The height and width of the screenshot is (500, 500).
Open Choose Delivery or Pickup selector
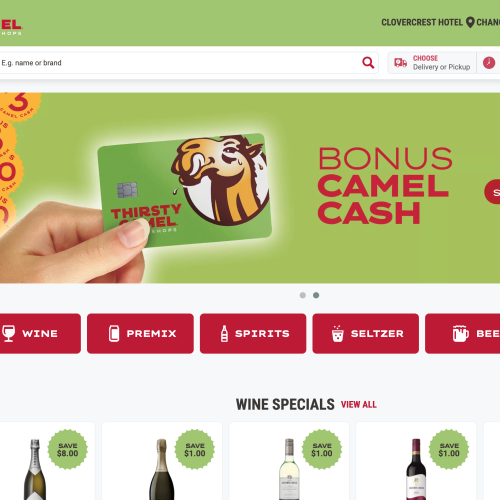click(x=432, y=63)
